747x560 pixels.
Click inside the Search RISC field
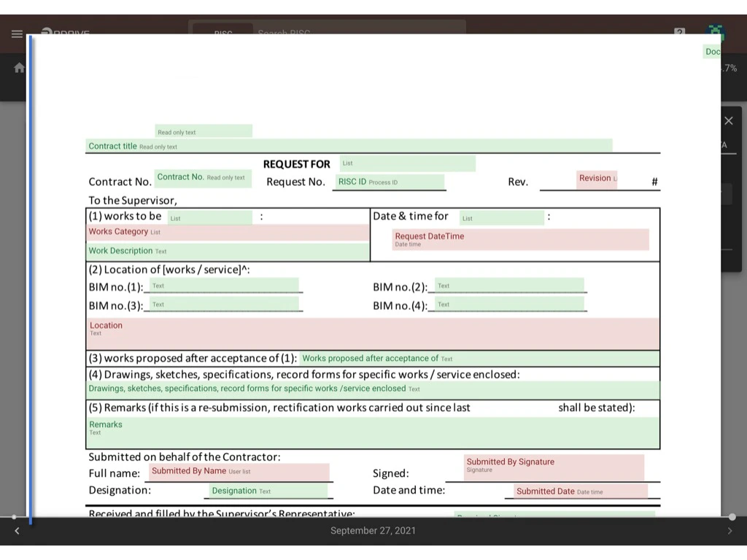[328, 34]
